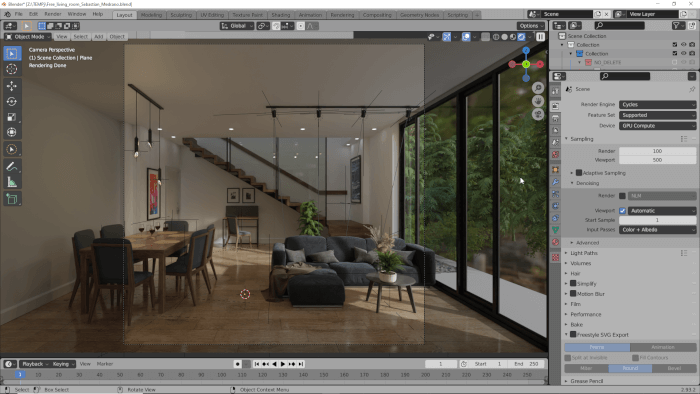Click the play animation button in timeline
Viewport: 700px width, 394px height.
283,364
